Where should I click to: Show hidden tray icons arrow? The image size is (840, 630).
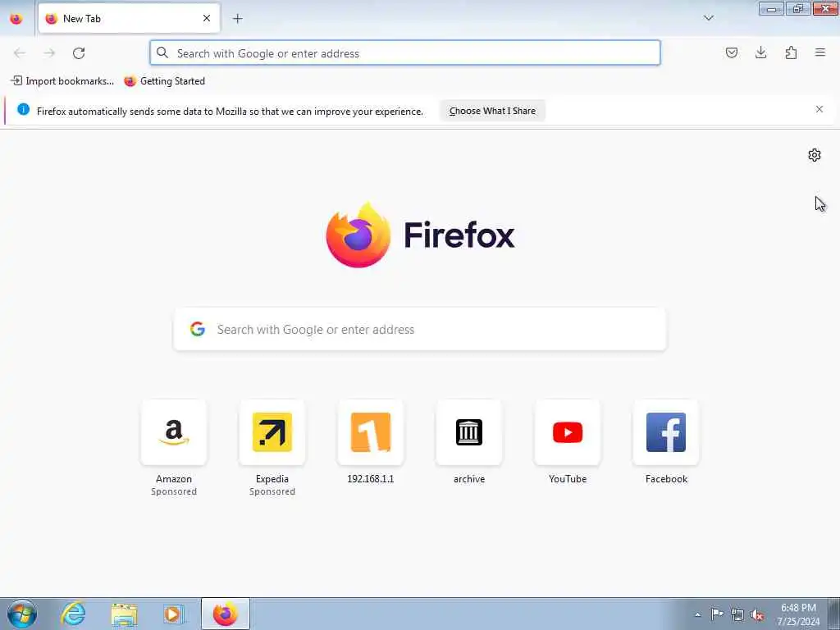[697, 614]
